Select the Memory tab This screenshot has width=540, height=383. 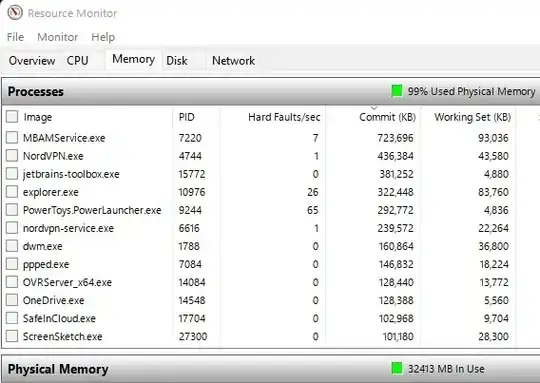coord(133,59)
